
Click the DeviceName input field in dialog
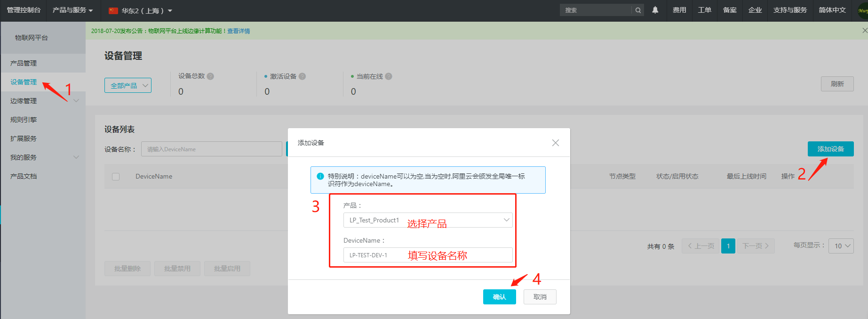428,255
